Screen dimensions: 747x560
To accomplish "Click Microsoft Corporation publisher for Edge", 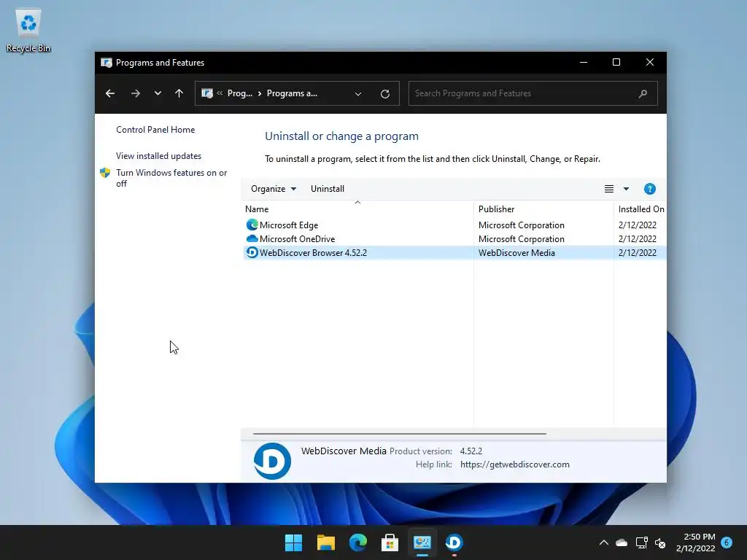I will [x=521, y=225].
